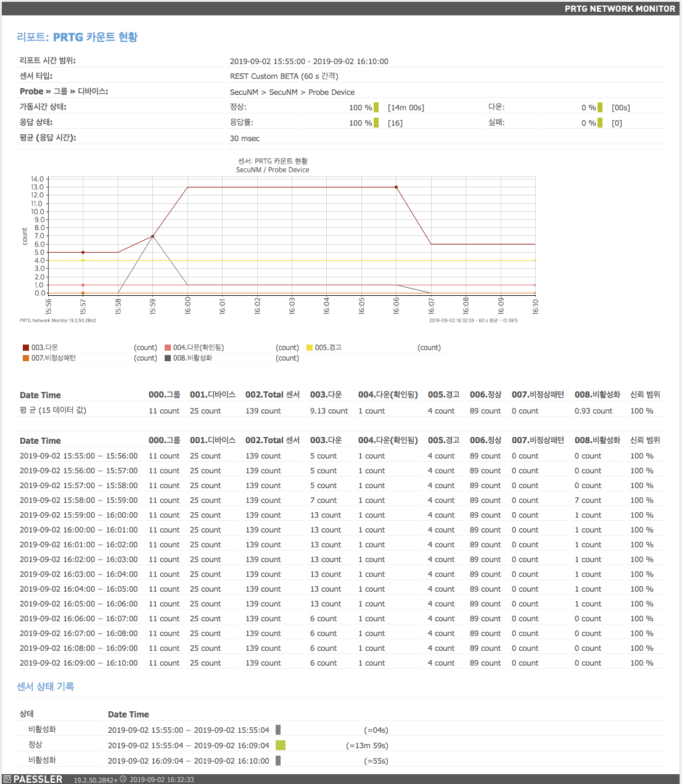Viewport: 682px width, 784px height.
Task: Click the history period 2019-09-02 15:55:04 – 16:09:04
Action: pos(189,746)
